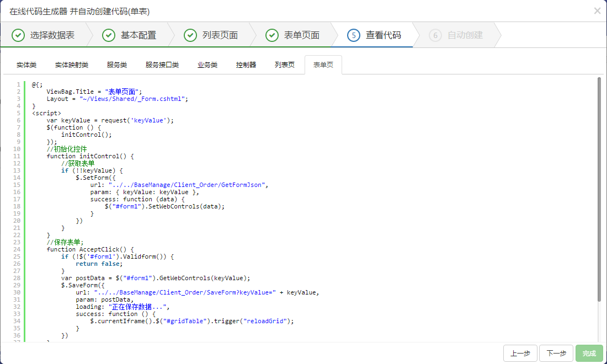Switch to the 实体映射类 code tab
This screenshot has height=364, width=607.
72,65
